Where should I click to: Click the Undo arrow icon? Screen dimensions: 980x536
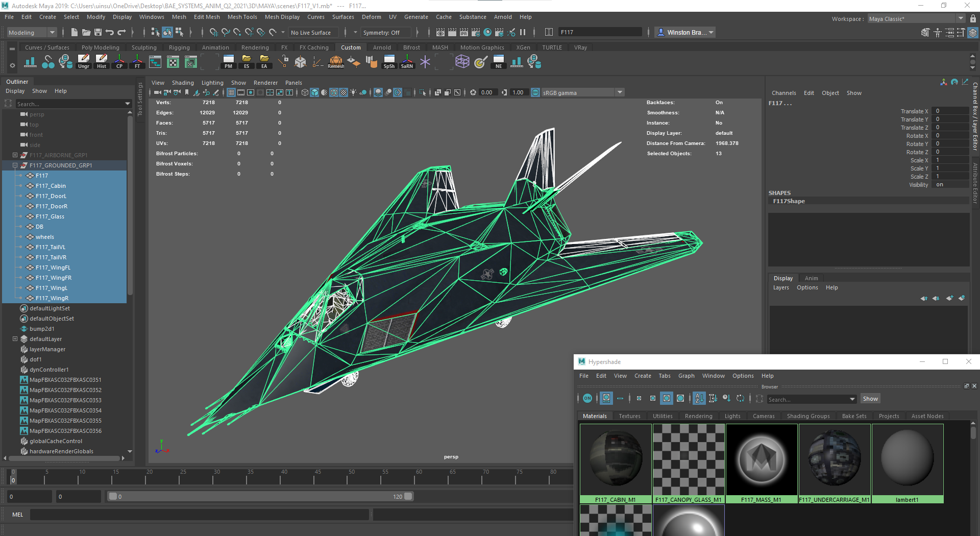tap(110, 32)
